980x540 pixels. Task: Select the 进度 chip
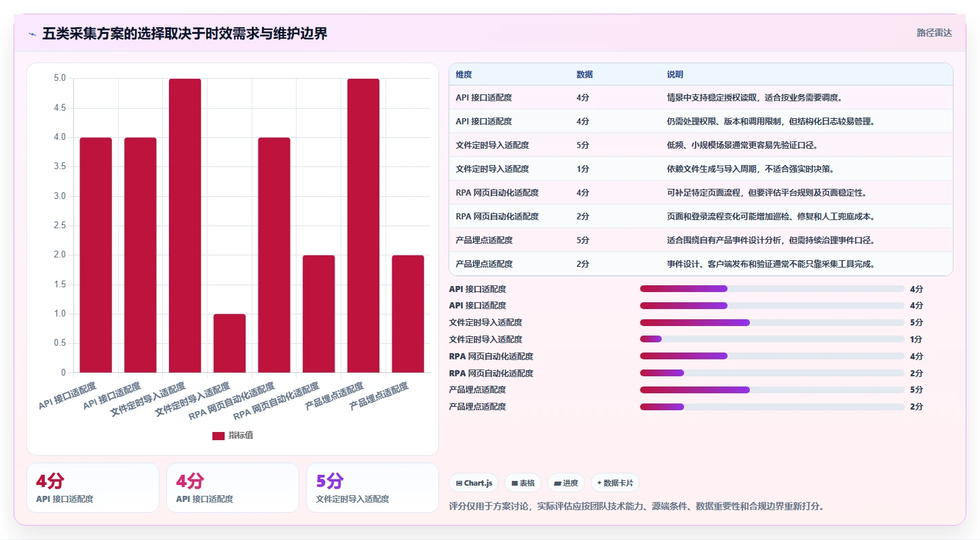[566, 483]
